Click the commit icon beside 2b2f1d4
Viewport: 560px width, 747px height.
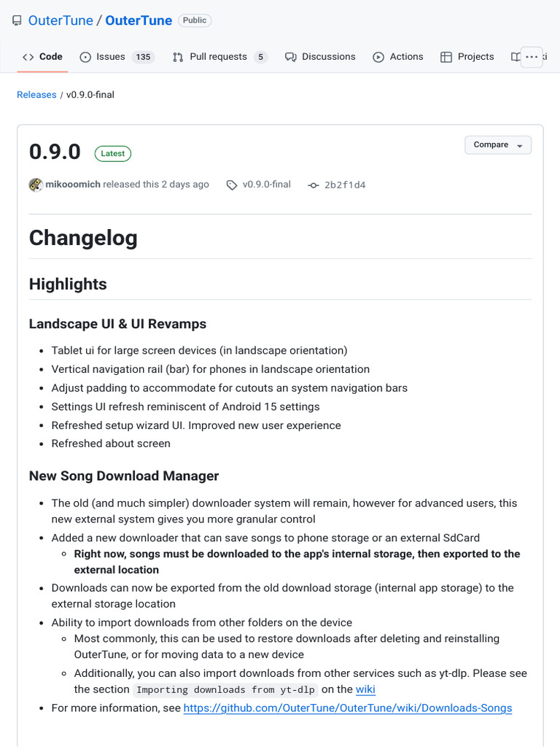(314, 185)
